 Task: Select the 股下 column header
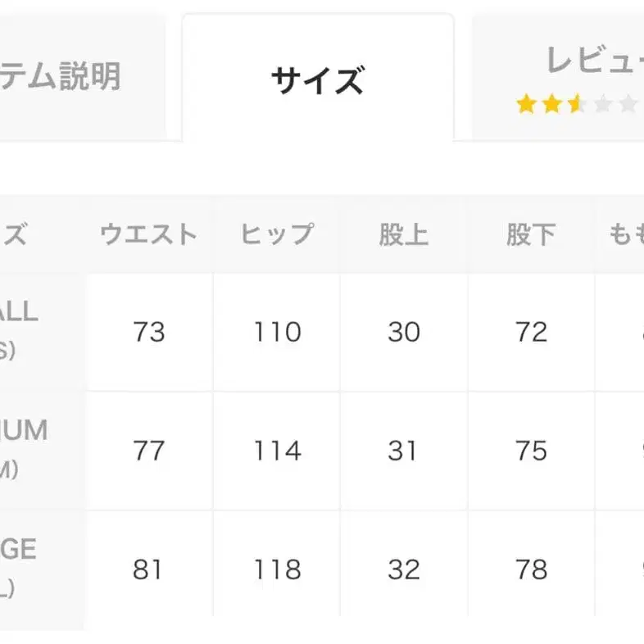[x=531, y=235]
